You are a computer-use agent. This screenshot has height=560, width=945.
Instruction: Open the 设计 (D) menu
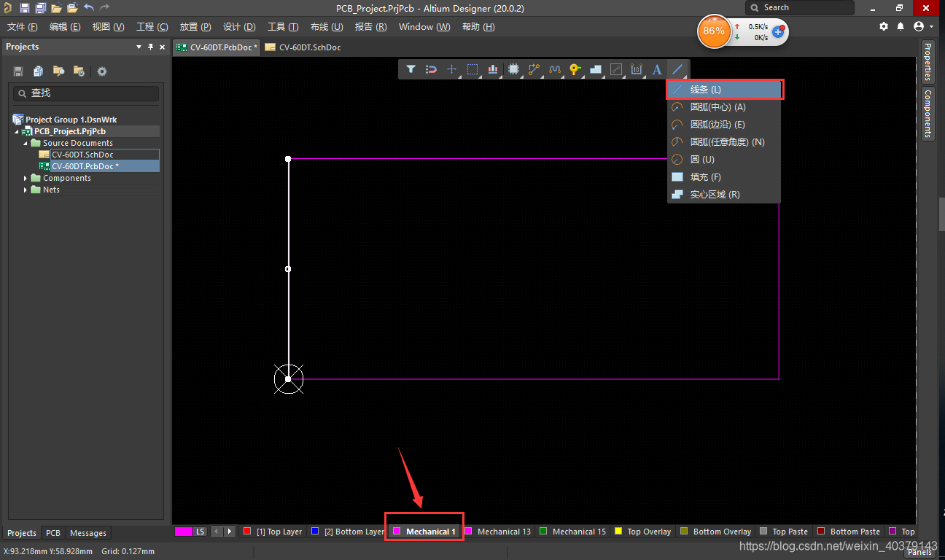click(239, 26)
